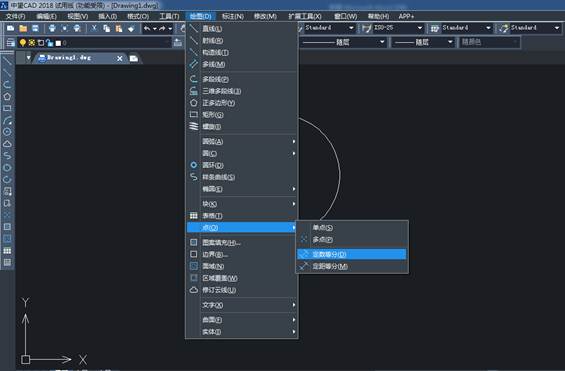Open the ISO-25 dimension style dropdown
The width and height of the screenshot is (565, 371).
(x=398, y=28)
